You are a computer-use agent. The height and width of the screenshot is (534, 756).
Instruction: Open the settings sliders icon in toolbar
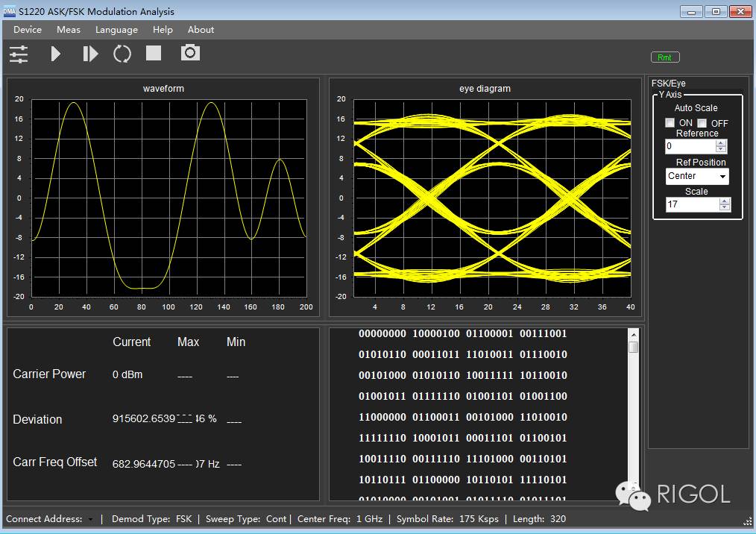point(19,54)
